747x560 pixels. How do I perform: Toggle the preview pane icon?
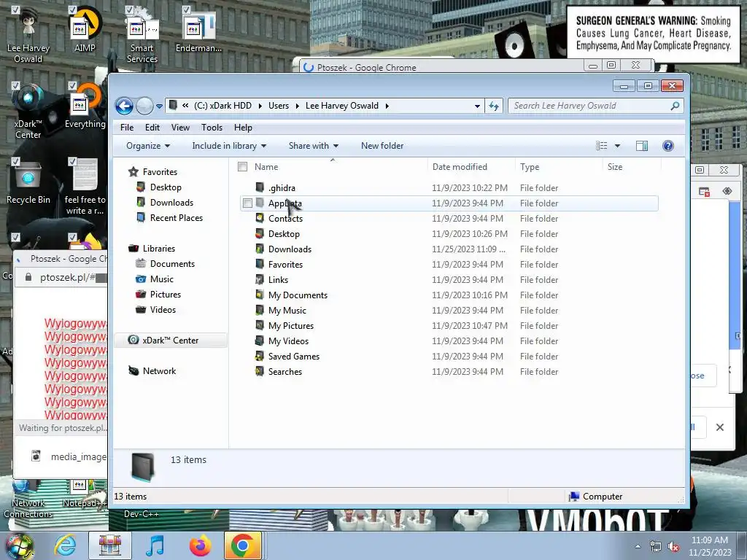(642, 146)
